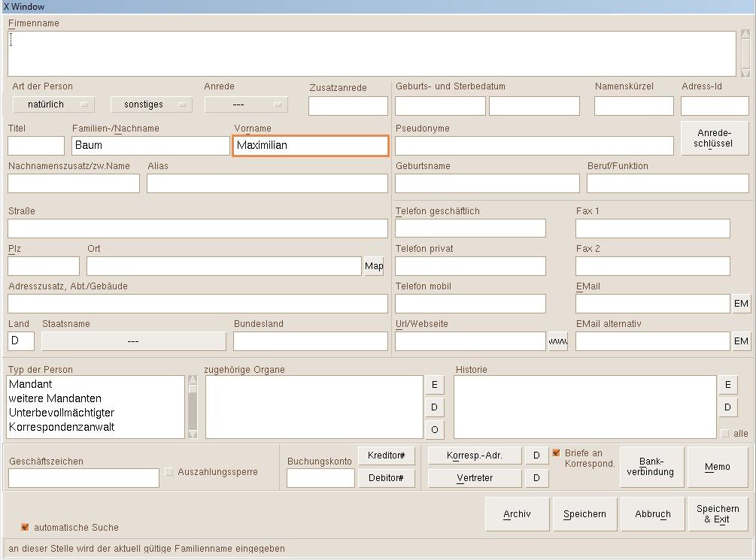Click the Typ der Person list scroll-down arrow
Viewport: 756px width, 560px height.
pyautogui.click(x=193, y=434)
